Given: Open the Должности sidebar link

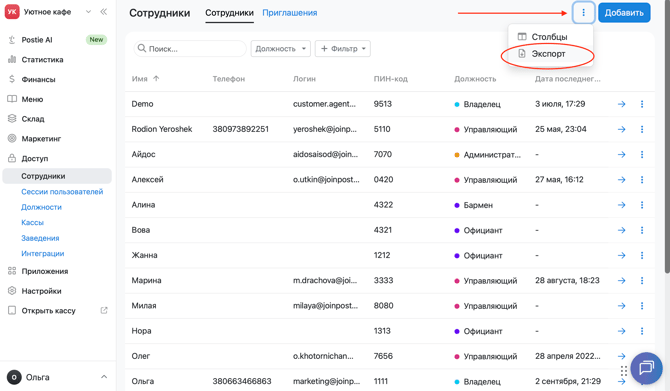Looking at the screenshot, I should coord(41,207).
